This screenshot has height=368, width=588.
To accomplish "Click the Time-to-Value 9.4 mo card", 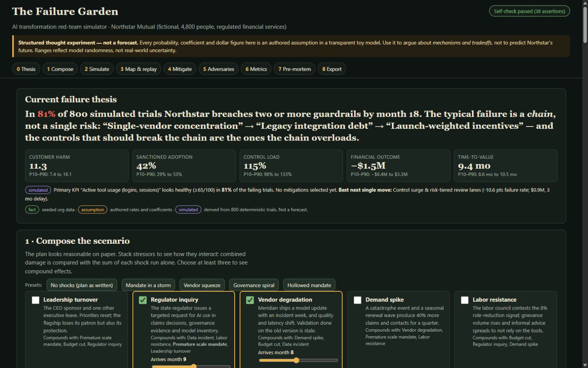I will [506, 166].
